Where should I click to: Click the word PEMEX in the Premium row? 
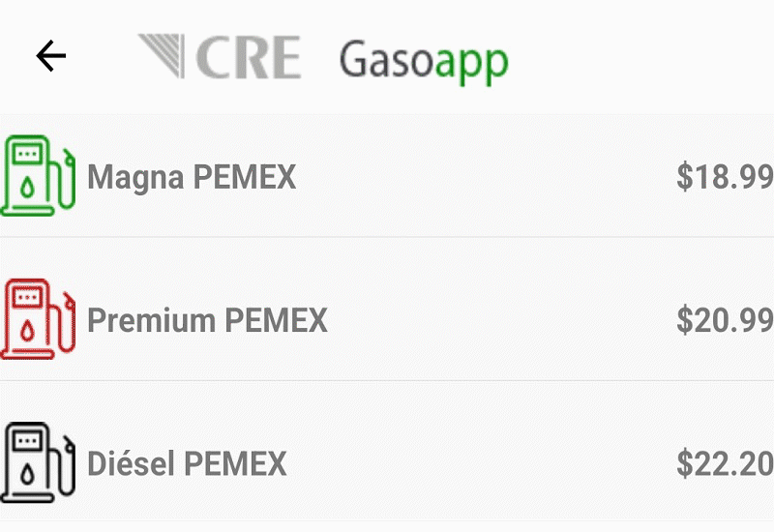tap(276, 320)
